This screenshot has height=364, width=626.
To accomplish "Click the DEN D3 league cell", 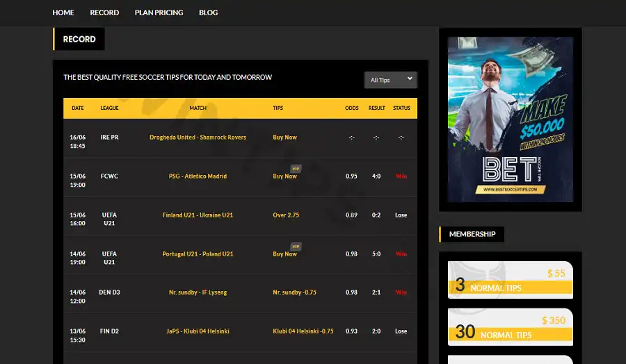I will [x=109, y=292].
